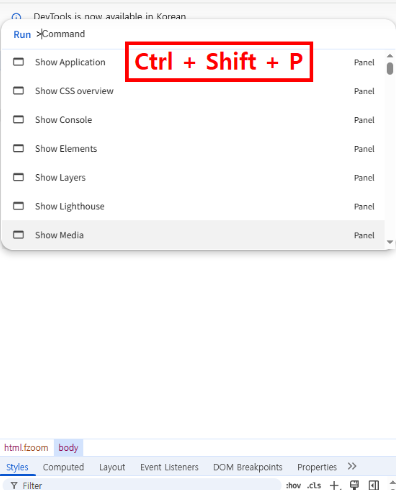Expand more tabs with the double chevron

coord(352,466)
